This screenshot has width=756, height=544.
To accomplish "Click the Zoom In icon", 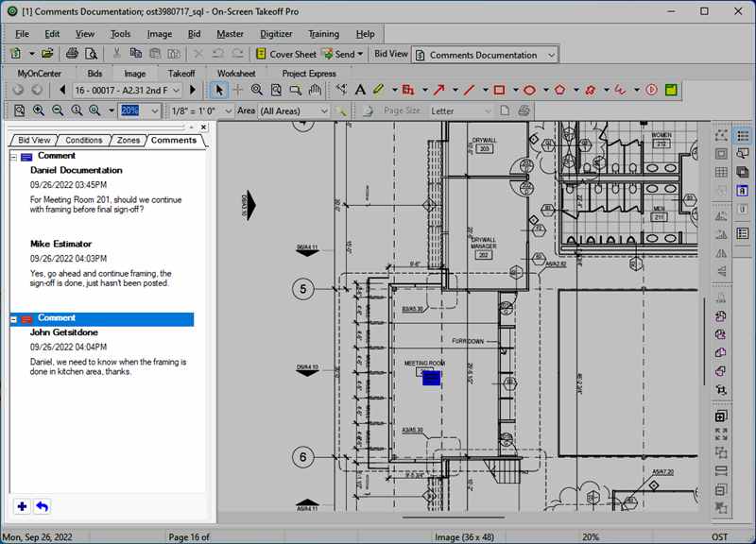I will (39, 110).
